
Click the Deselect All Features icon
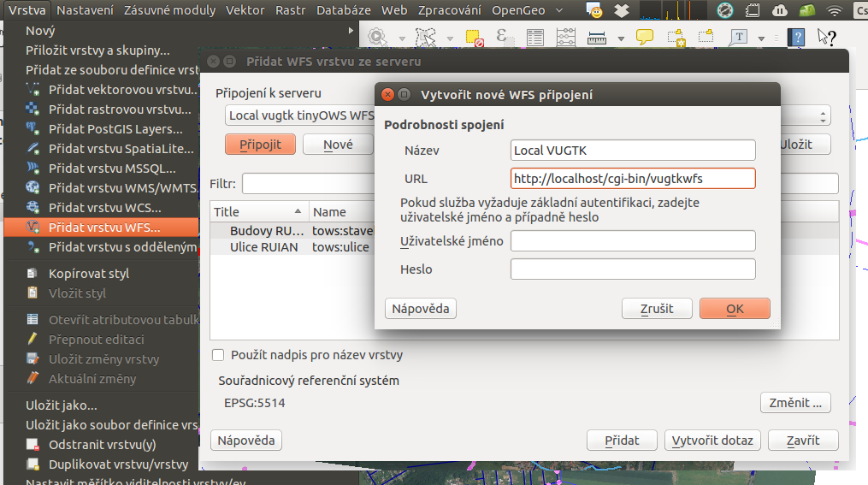tap(475, 38)
